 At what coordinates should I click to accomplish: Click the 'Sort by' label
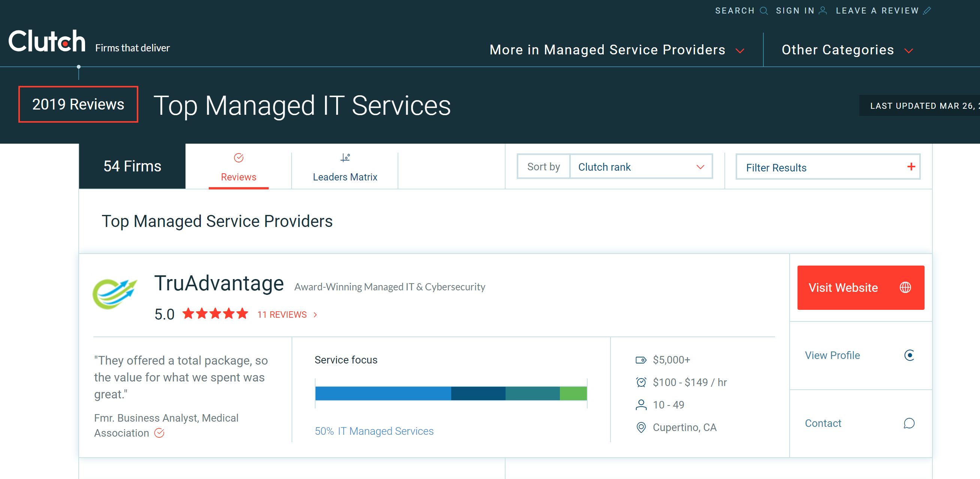(544, 167)
